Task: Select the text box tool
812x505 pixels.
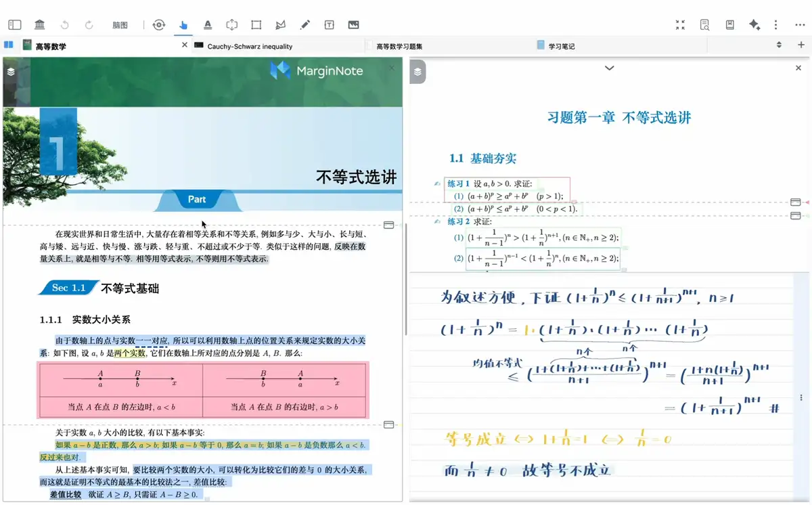Action: point(329,25)
